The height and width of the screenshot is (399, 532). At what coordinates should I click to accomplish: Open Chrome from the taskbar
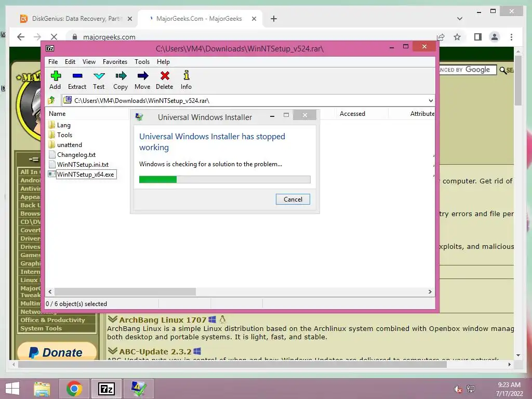(x=74, y=389)
